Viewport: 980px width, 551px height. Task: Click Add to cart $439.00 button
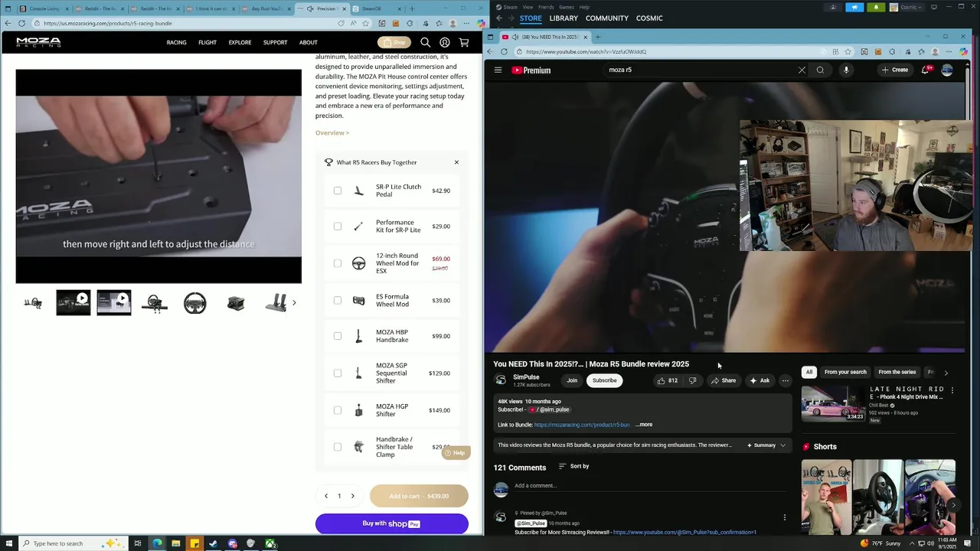(419, 496)
